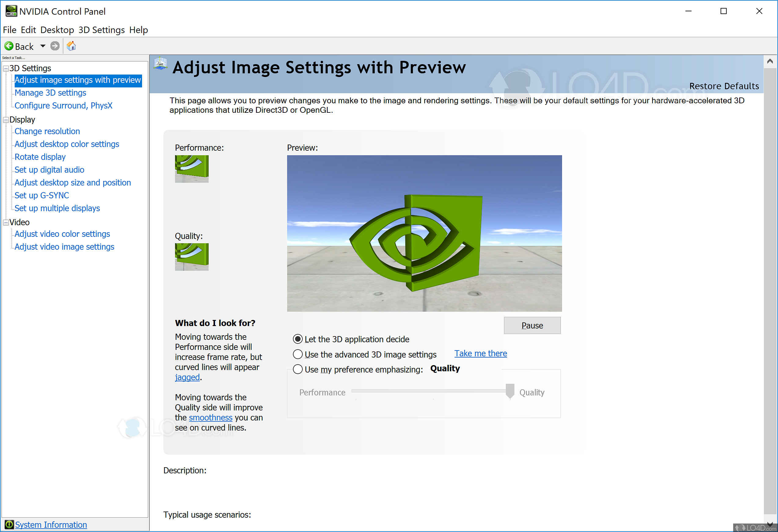Collapse the Video tree node
Viewport: 778px width, 532px height.
click(x=6, y=223)
